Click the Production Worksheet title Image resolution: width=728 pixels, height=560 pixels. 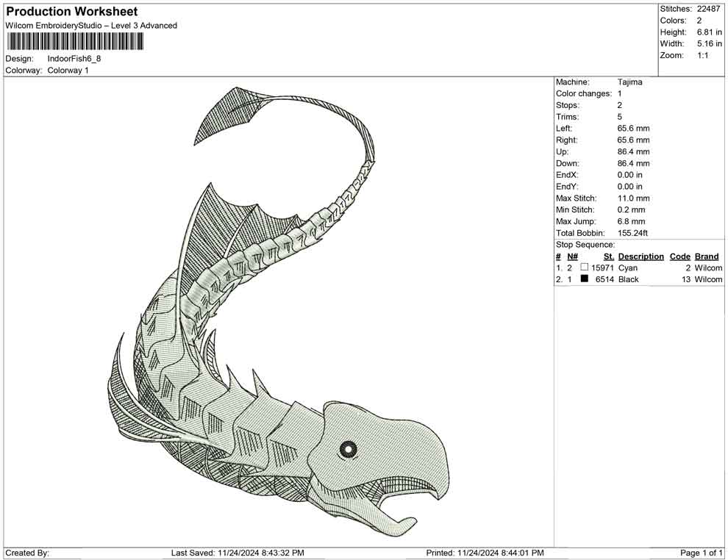[x=72, y=12]
